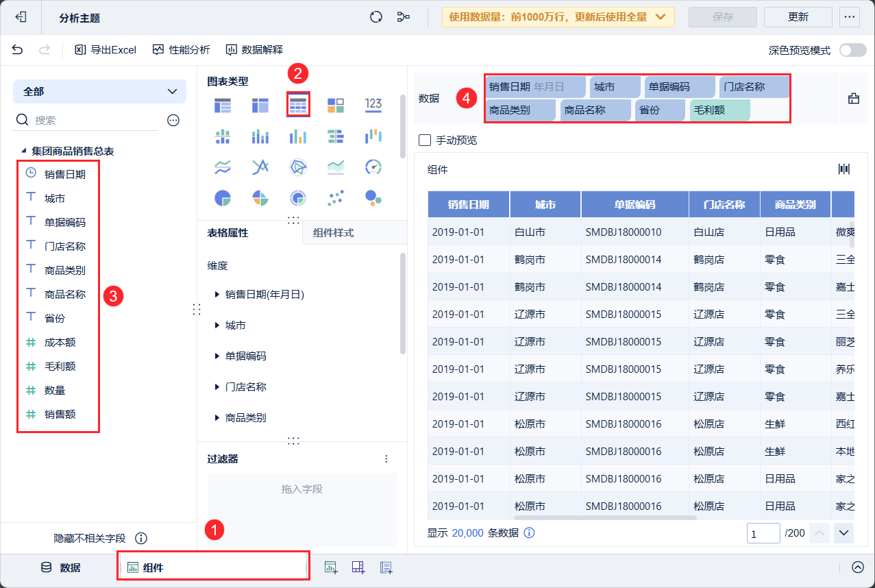Click 导出Excel in the toolbar
The height and width of the screenshot is (588, 875).
pyautogui.click(x=106, y=49)
